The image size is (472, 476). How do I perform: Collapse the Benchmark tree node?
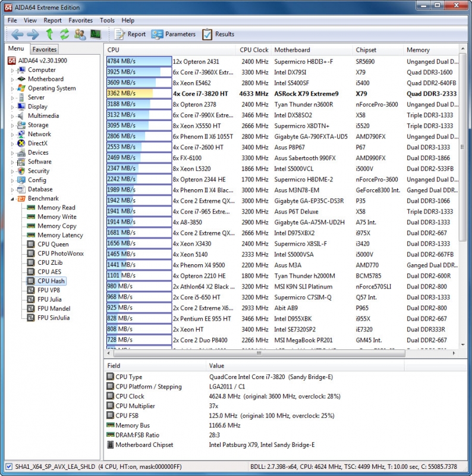pyautogui.click(x=12, y=199)
